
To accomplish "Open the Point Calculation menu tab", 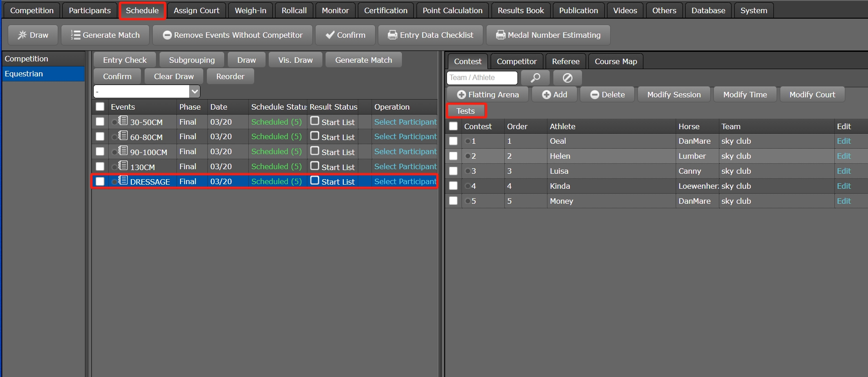I will coord(452,10).
